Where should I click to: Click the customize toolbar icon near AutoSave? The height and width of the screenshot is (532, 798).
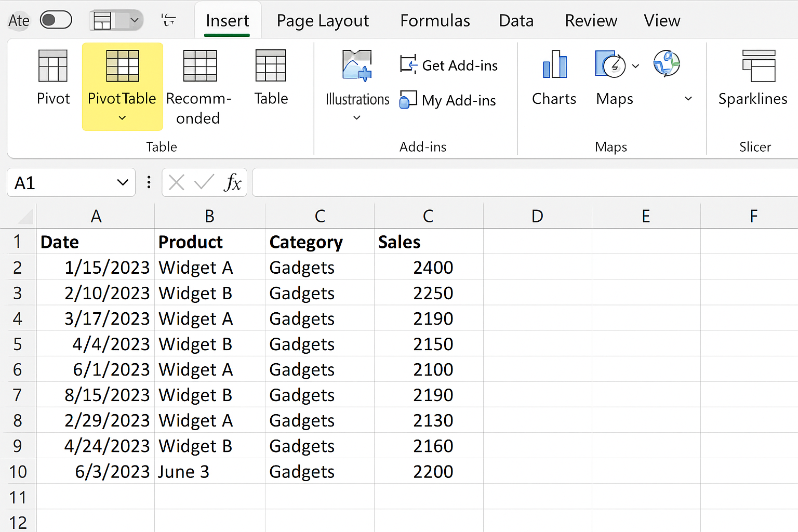(168, 20)
